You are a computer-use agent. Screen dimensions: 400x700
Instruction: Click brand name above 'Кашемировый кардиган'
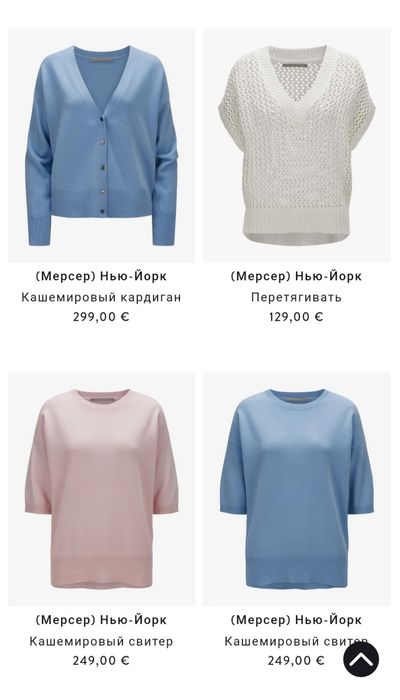101,276
